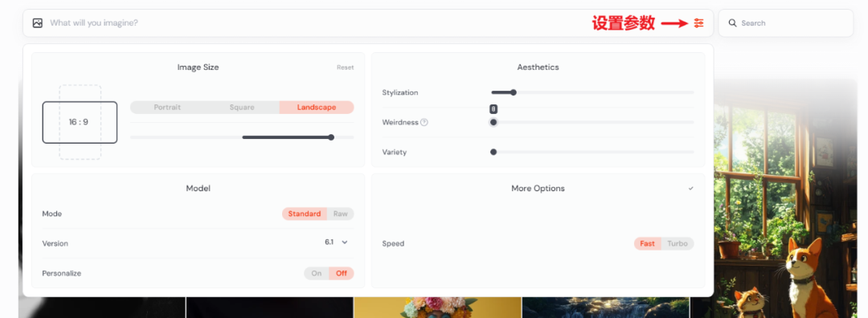868x318 pixels.
Task: Click the Weirdness label text
Action: 399,122
